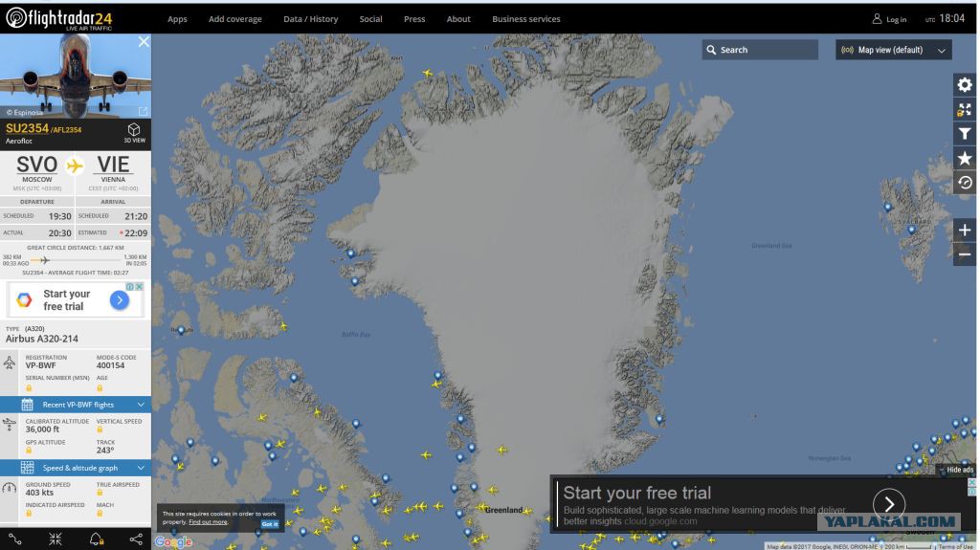Open the map Filter funnel icon
The width and height of the screenshot is (980, 550).
(965, 134)
